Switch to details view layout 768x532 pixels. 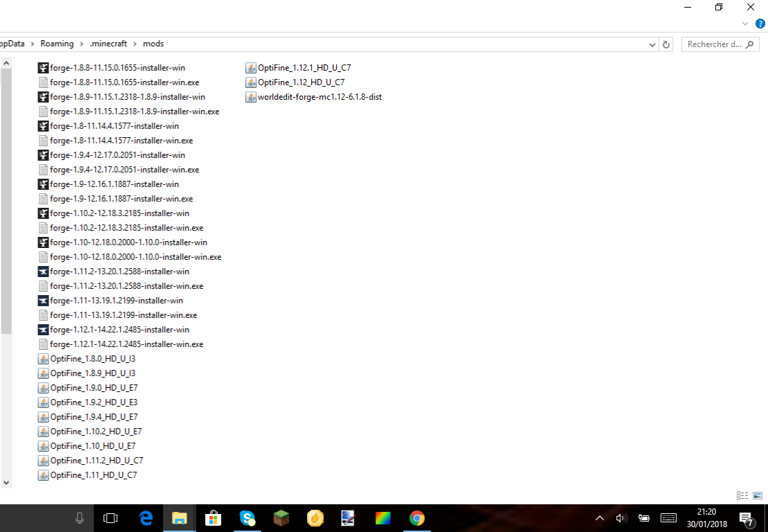tap(742, 496)
